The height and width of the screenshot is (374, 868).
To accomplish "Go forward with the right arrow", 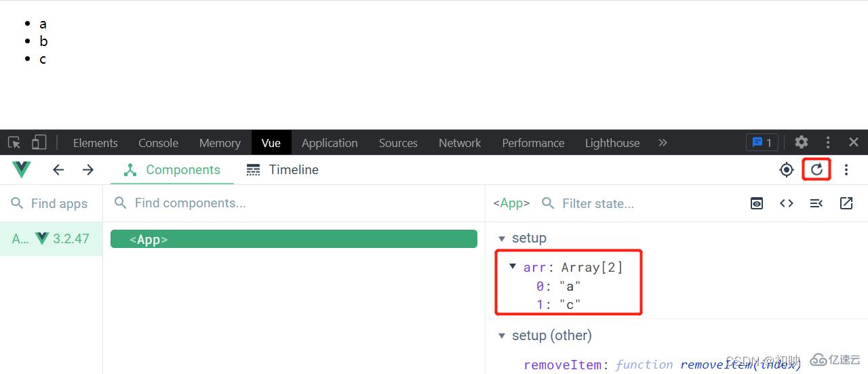I will point(88,170).
